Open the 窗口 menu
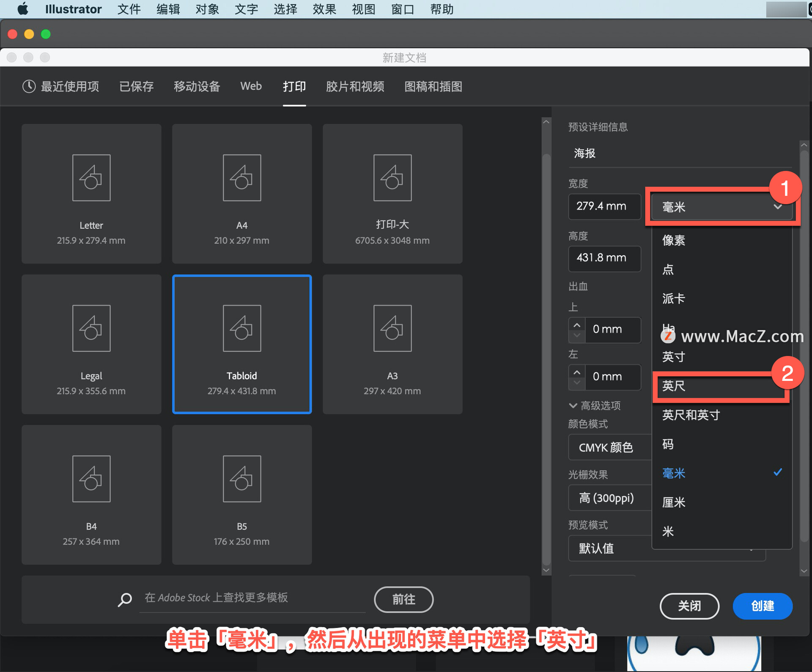 click(x=403, y=9)
